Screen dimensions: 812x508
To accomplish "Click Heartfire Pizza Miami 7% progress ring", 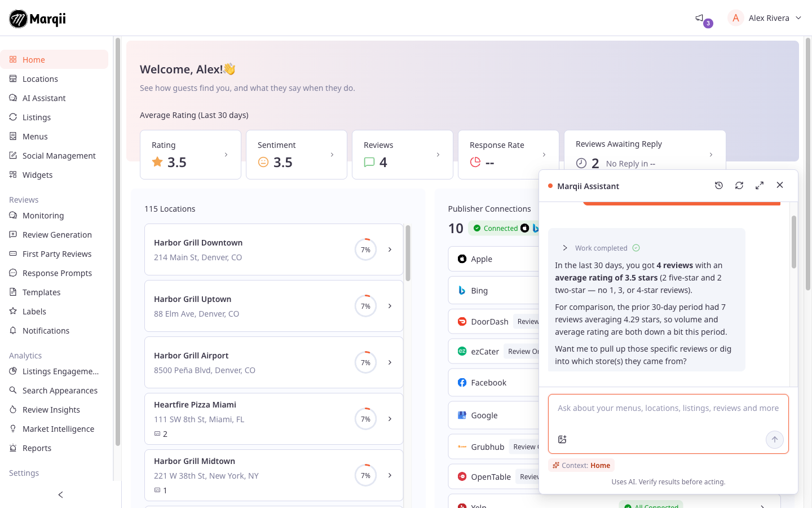I will pyautogui.click(x=365, y=419).
